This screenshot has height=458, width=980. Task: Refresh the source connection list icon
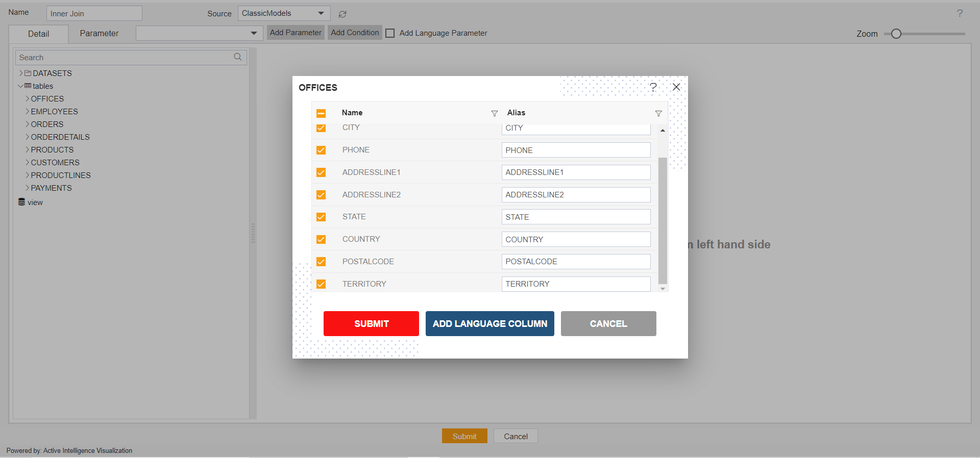coord(342,14)
